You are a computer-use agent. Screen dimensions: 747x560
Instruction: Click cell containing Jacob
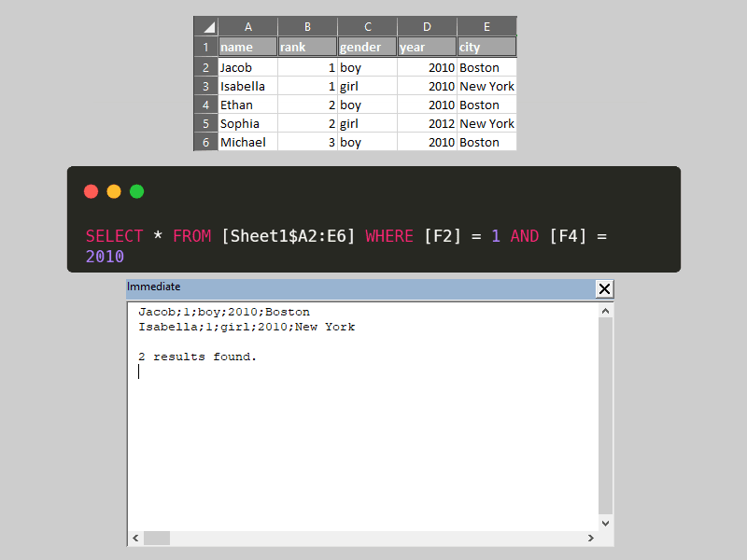[247, 67]
